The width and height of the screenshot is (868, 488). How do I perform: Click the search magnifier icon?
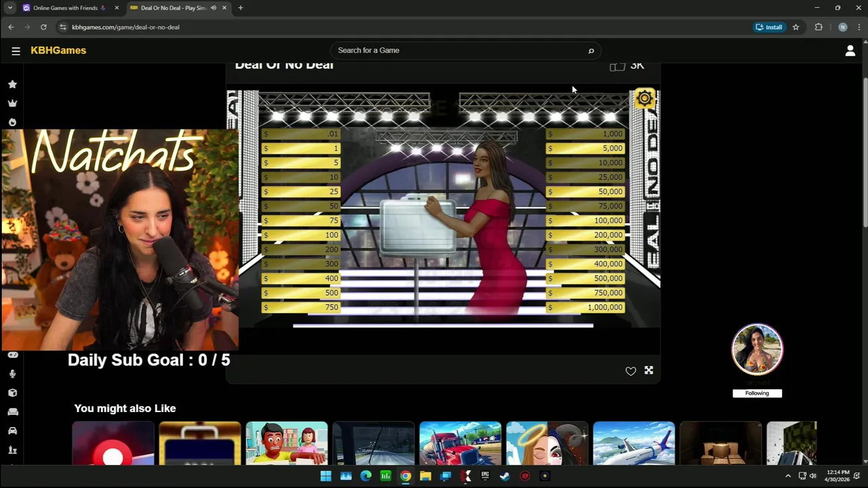(591, 51)
